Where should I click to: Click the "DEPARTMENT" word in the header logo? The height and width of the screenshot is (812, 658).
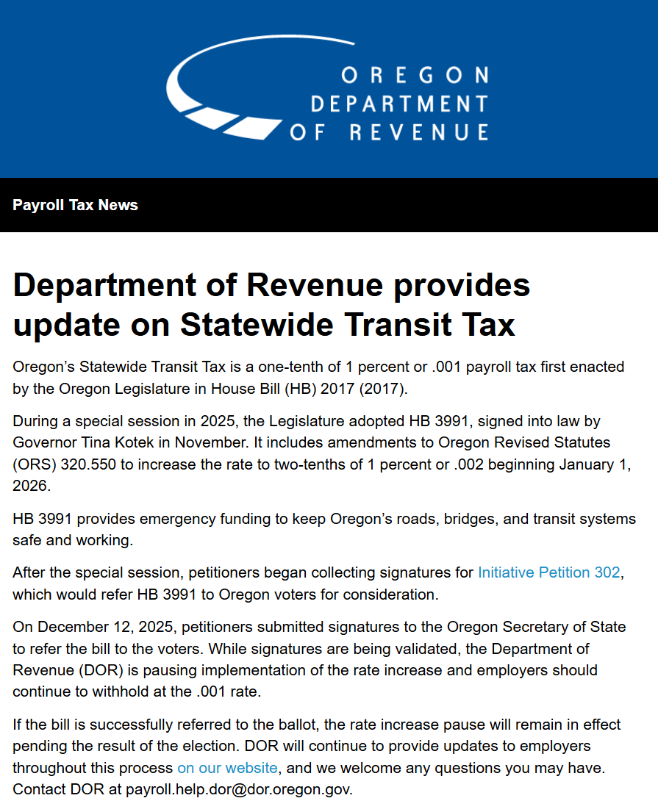pyautogui.click(x=399, y=104)
